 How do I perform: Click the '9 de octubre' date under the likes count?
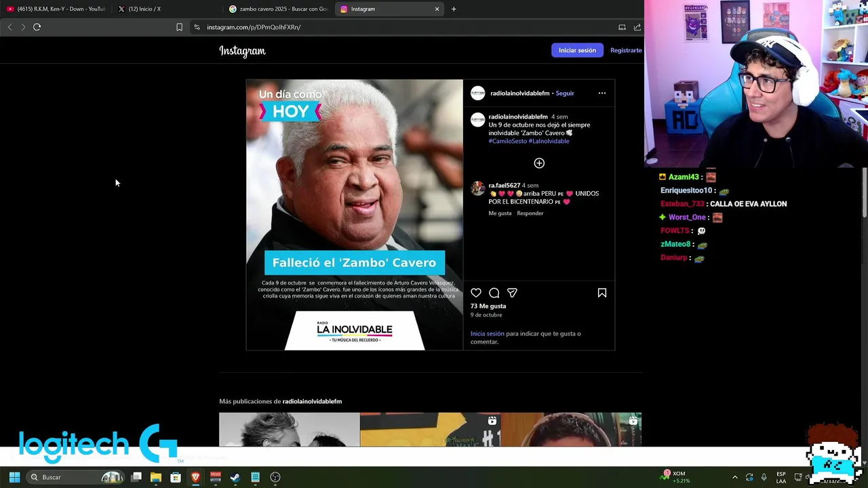pos(486,315)
